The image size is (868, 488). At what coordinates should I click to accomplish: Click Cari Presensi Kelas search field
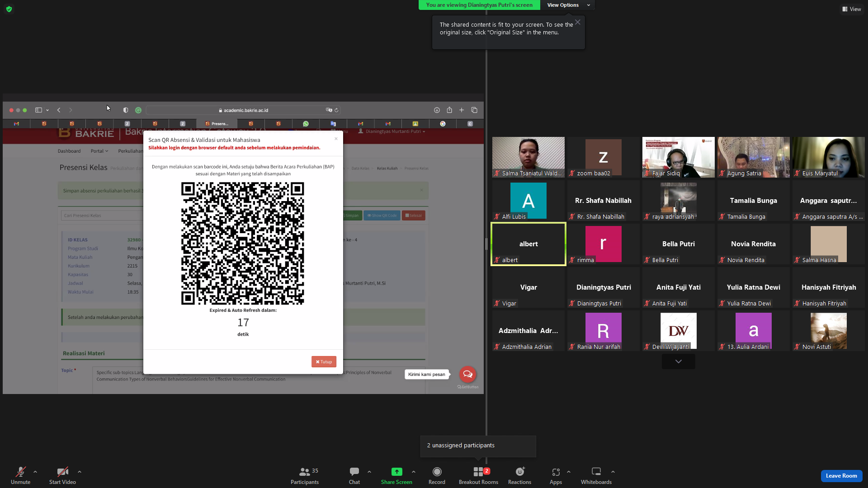[102, 216]
